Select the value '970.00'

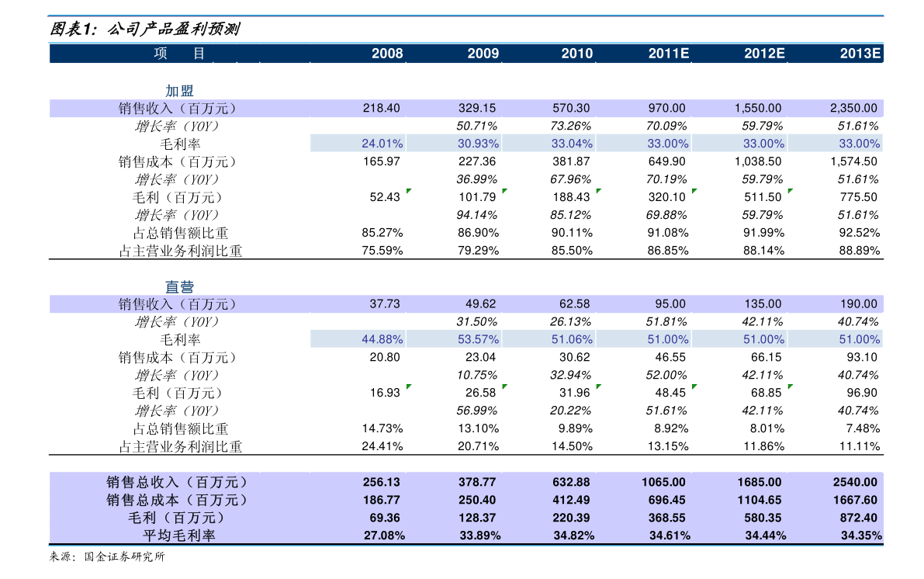[667, 109]
